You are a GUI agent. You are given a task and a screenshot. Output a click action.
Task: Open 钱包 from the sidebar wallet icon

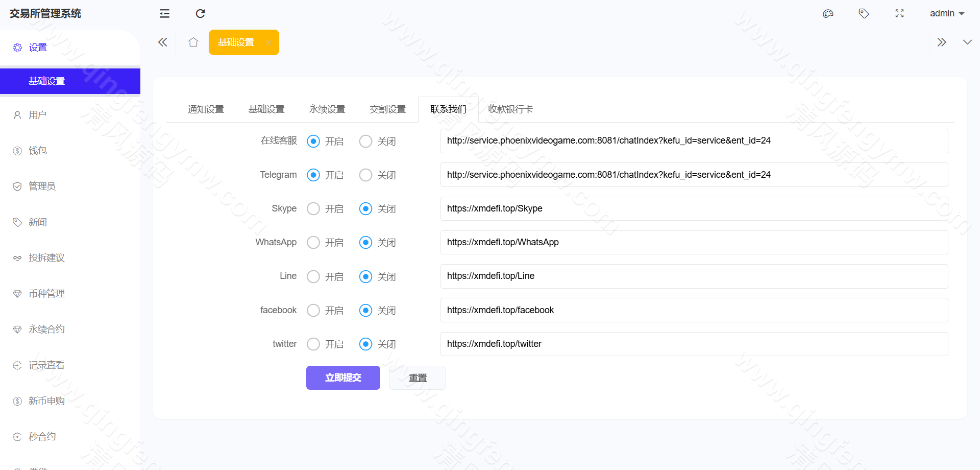37,150
